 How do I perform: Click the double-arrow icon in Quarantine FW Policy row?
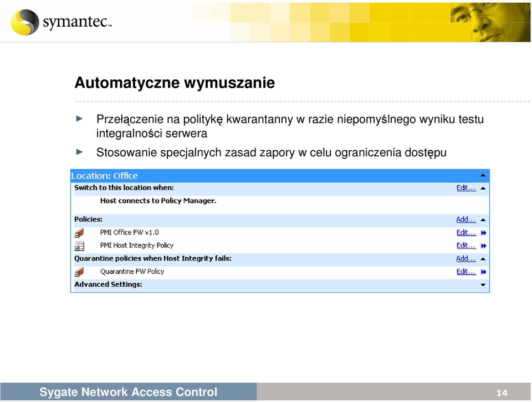tap(483, 272)
